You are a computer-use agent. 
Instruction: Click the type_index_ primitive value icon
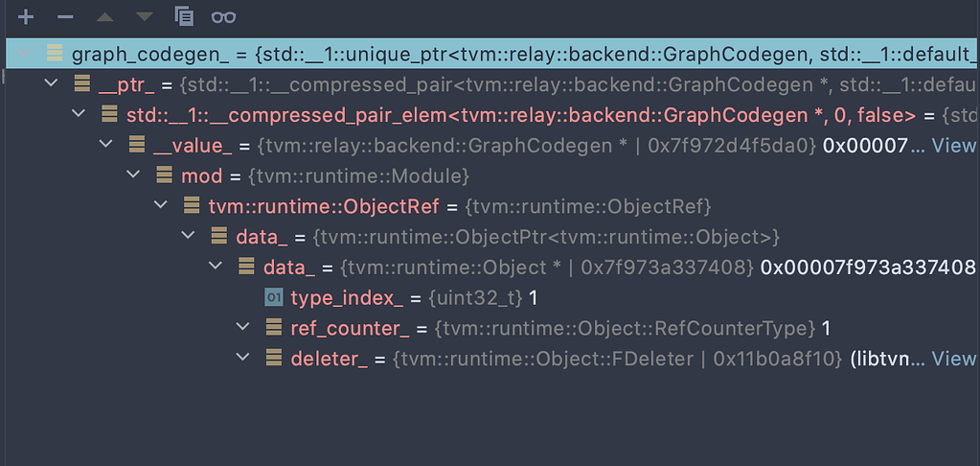pos(274,298)
